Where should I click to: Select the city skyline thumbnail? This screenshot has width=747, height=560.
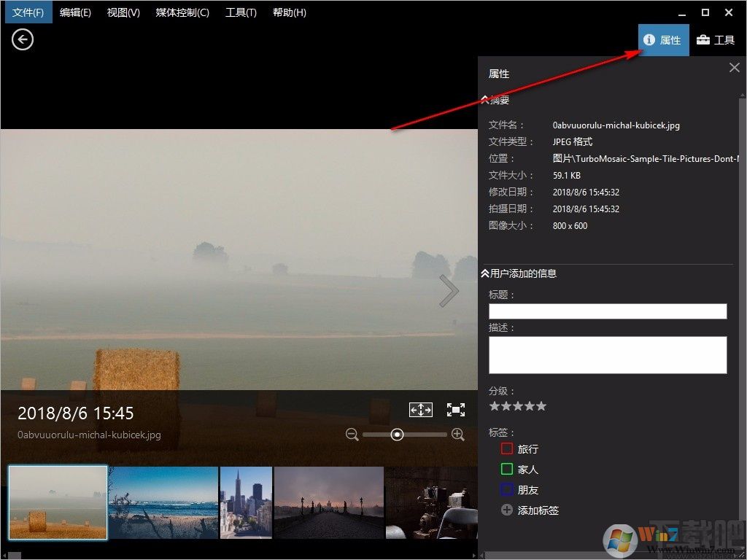click(x=246, y=503)
